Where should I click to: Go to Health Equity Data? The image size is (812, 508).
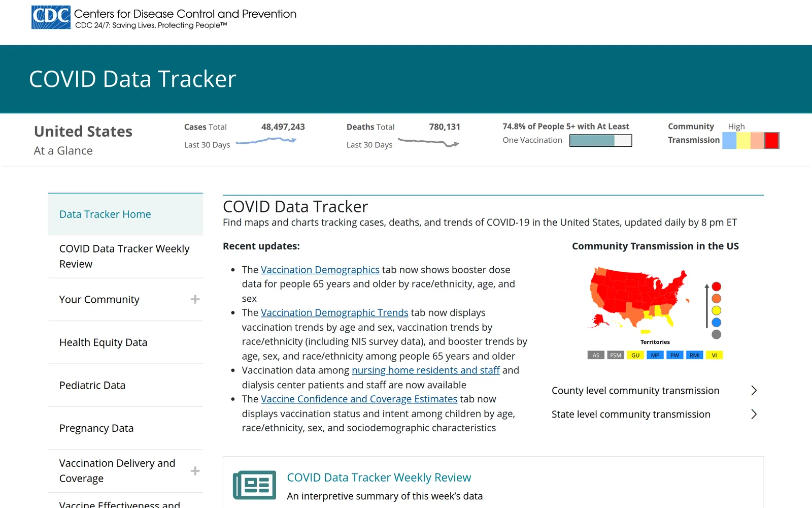pyautogui.click(x=125, y=342)
